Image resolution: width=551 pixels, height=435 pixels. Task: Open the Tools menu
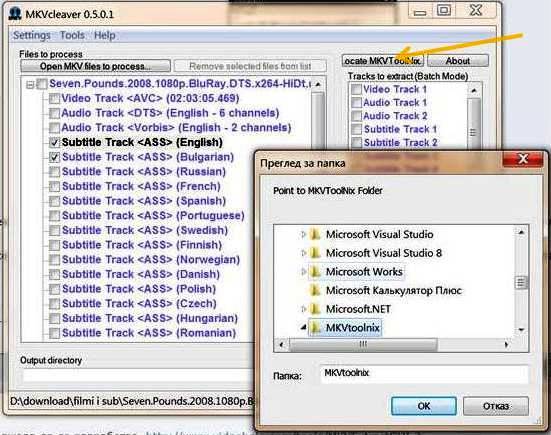72,35
